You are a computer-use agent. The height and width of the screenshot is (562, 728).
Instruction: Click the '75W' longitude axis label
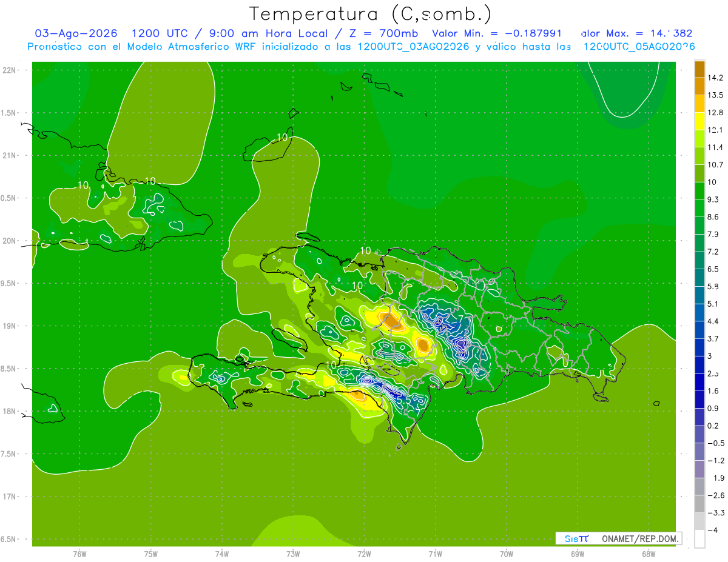coord(151,554)
